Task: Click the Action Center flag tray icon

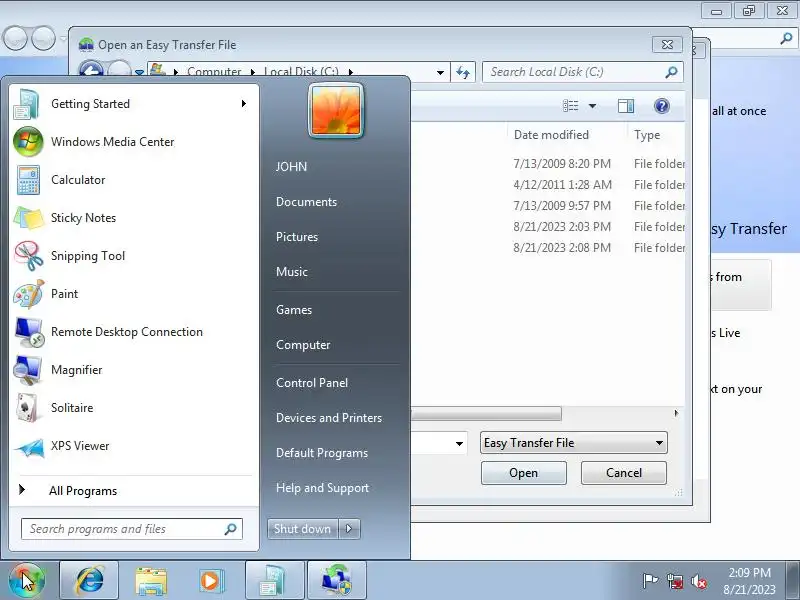Action: click(x=650, y=581)
